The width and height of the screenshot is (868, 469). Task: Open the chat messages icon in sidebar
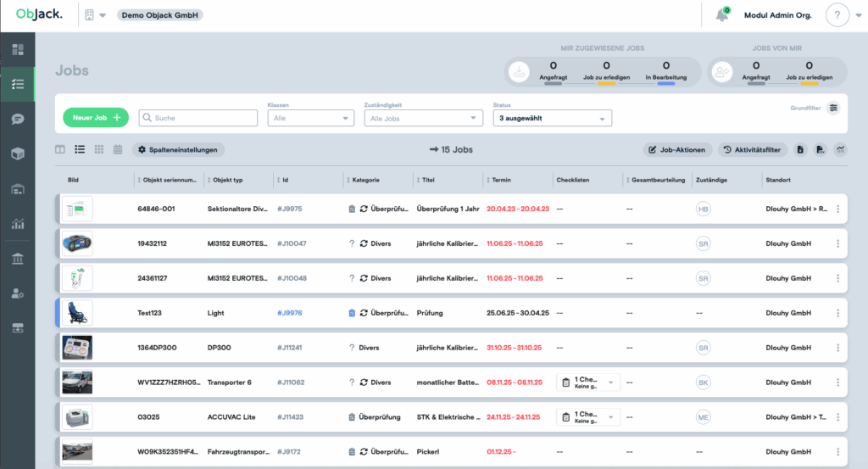tap(17, 119)
